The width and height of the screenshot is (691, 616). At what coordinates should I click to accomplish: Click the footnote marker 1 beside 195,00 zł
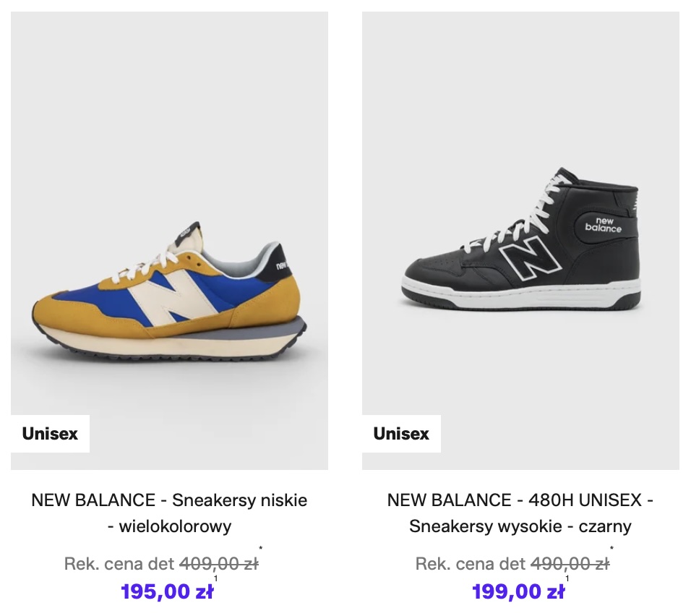tap(215, 578)
